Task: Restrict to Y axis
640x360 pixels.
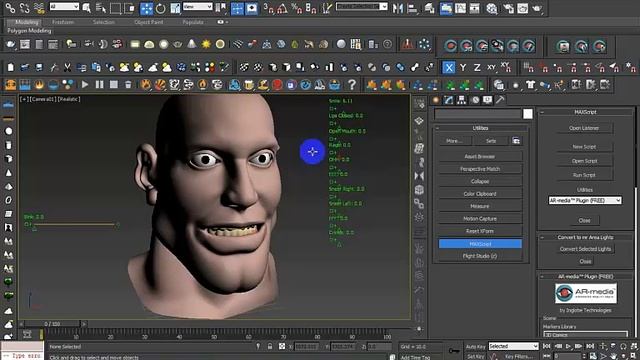Action: pyautogui.click(x=463, y=67)
